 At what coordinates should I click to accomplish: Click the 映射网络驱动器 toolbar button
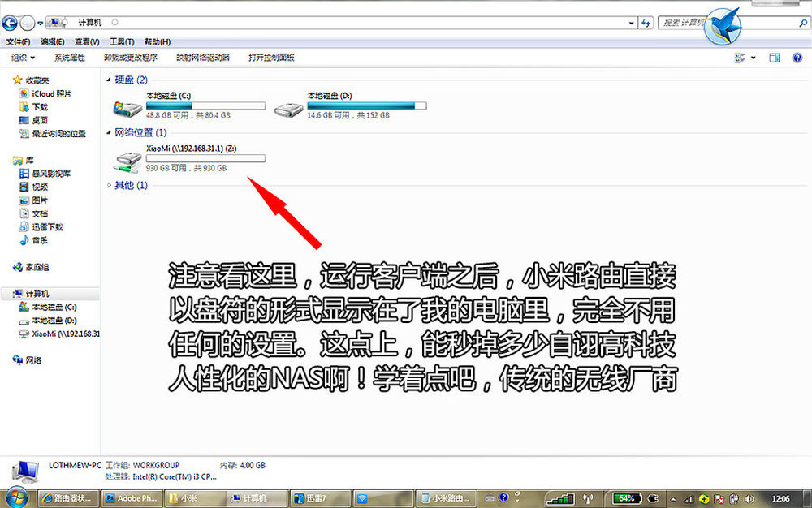click(x=203, y=58)
